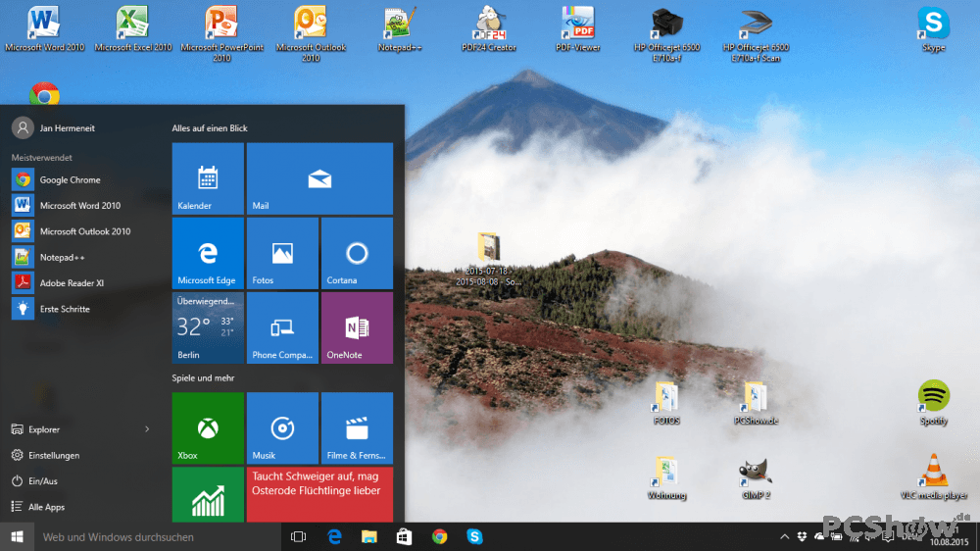Open the Fotos tile
This screenshot has width=980, height=551.
282,253
